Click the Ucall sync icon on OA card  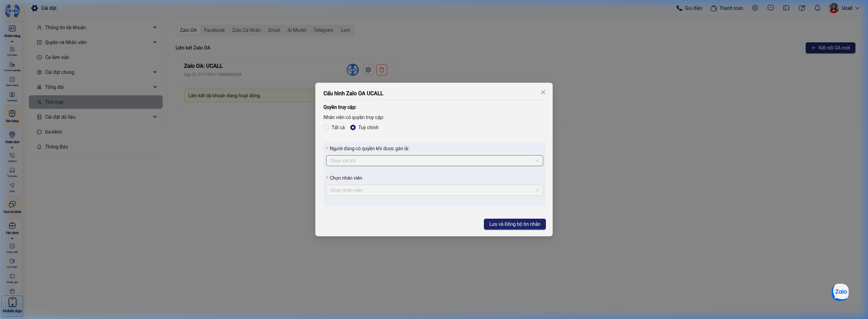pyautogui.click(x=353, y=70)
